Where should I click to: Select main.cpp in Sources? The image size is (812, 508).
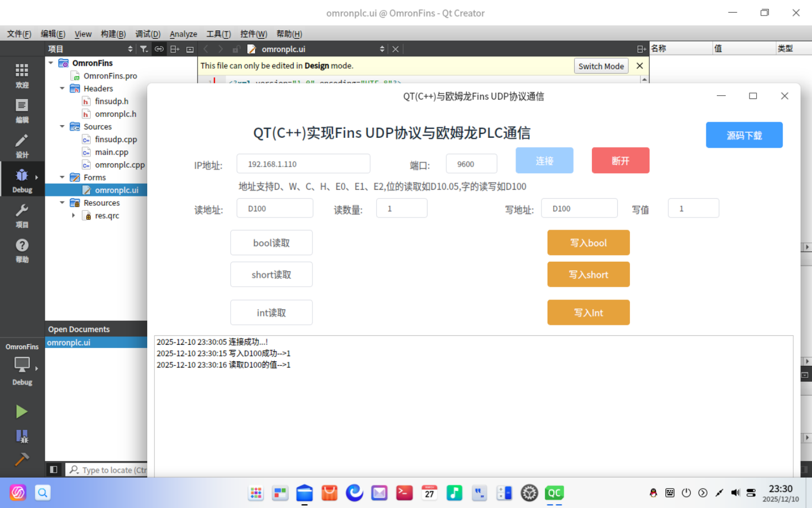point(111,152)
